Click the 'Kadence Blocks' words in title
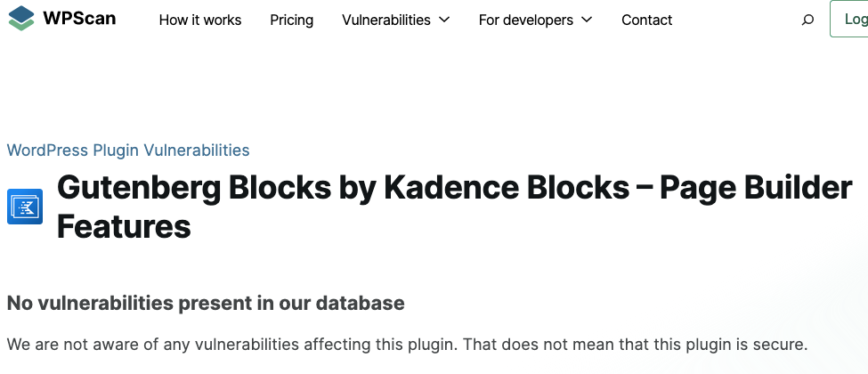The width and height of the screenshot is (868, 374). pyautogui.click(x=507, y=188)
